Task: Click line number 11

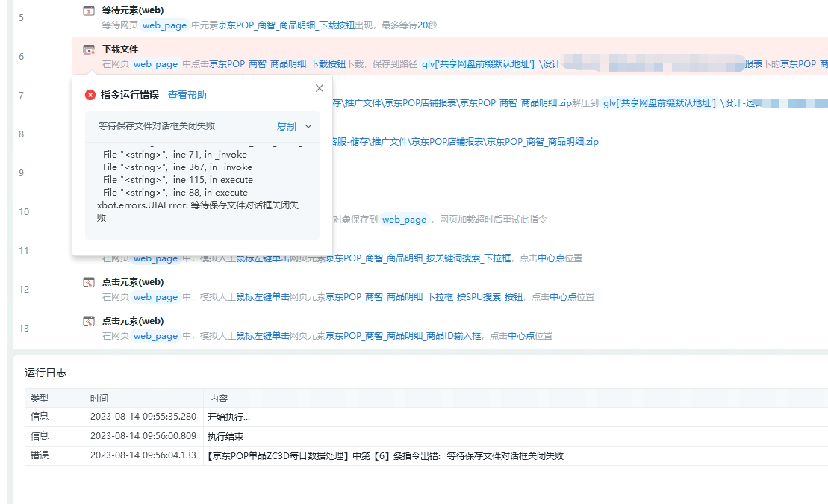Action: [24, 250]
